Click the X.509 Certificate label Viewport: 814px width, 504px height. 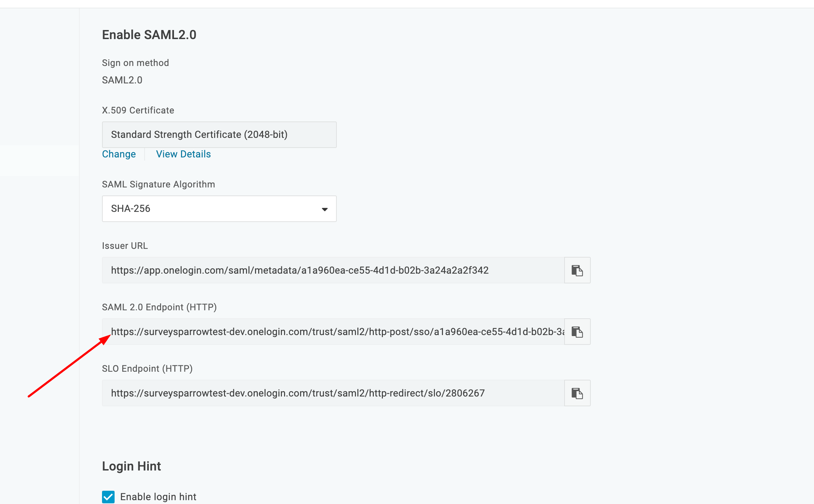pyautogui.click(x=138, y=110)
